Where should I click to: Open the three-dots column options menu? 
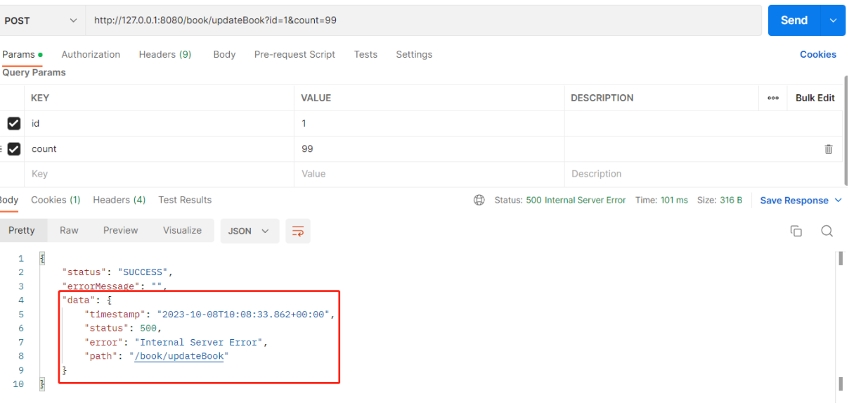[773, 99]
